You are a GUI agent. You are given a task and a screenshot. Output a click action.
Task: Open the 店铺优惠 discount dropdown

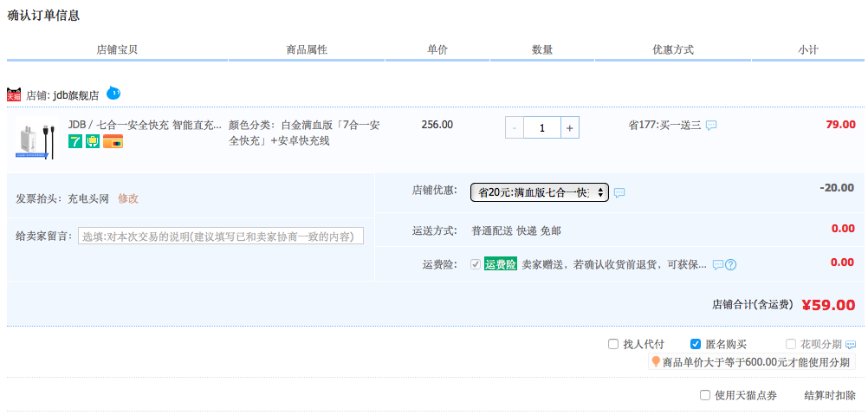point(539,192)
